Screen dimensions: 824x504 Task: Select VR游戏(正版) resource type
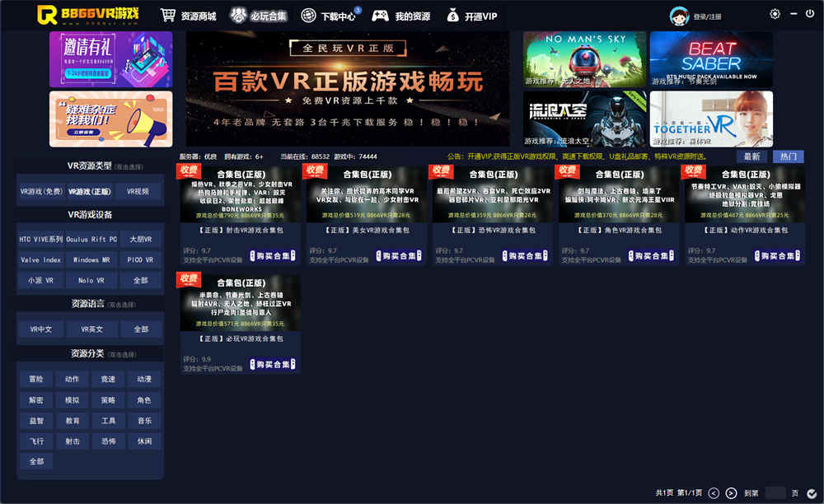point(90,192)
